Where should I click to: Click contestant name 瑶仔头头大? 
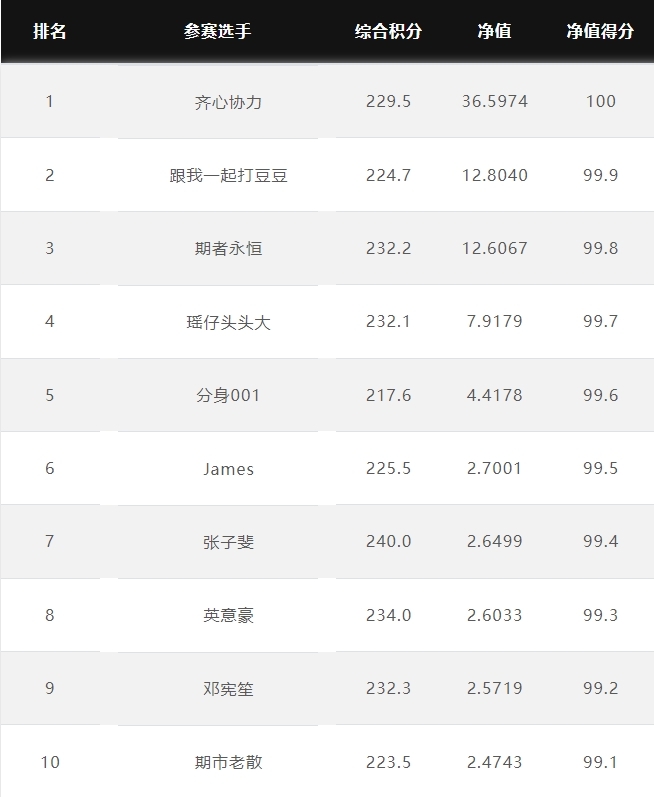(228, 322)
